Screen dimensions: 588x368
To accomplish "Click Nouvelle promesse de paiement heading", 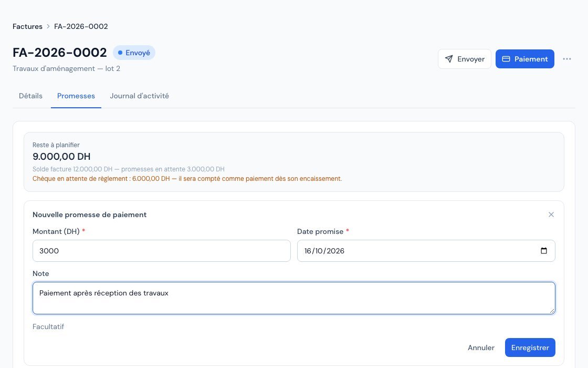I will pos(90,215).
